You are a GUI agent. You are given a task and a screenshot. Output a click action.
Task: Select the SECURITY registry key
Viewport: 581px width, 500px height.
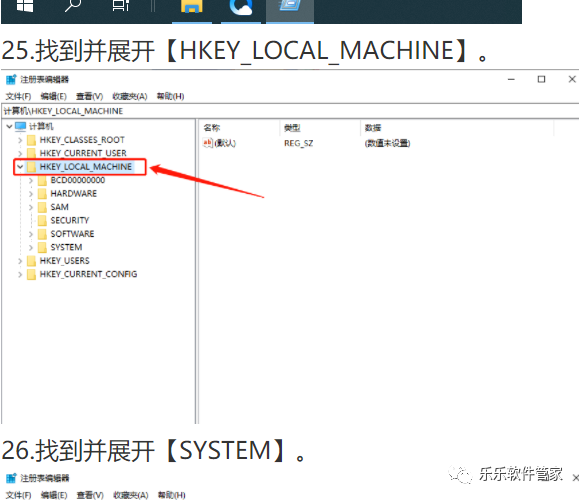coord(70,221)
